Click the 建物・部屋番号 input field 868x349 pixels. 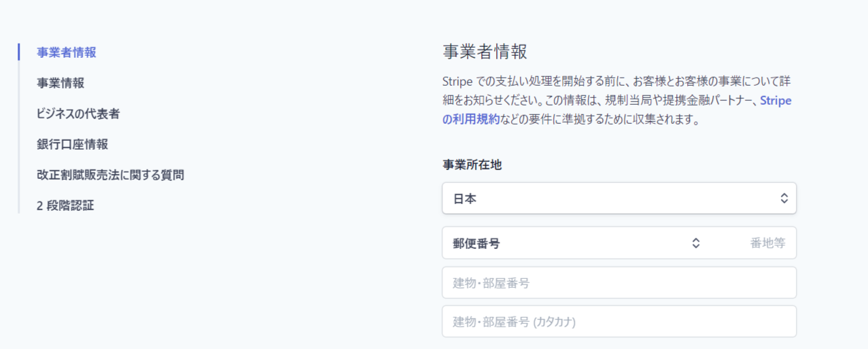click(x=619, y=283)
